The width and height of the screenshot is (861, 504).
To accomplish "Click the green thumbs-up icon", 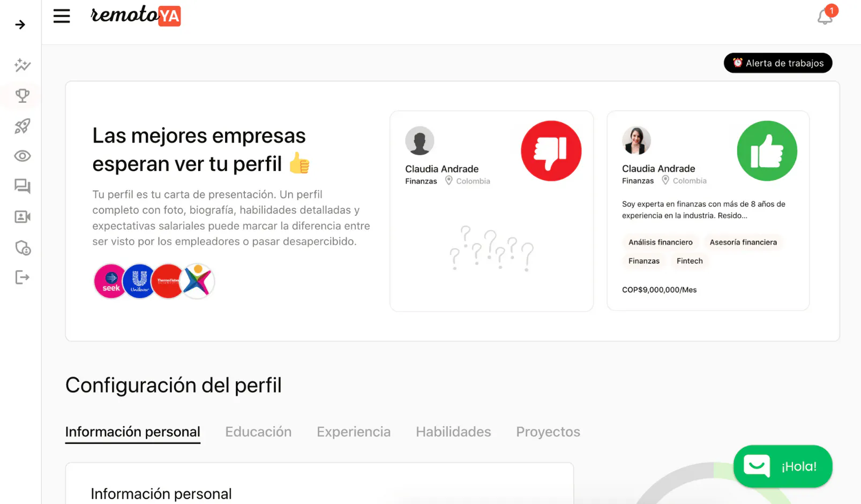I will [x=767, y=151].
